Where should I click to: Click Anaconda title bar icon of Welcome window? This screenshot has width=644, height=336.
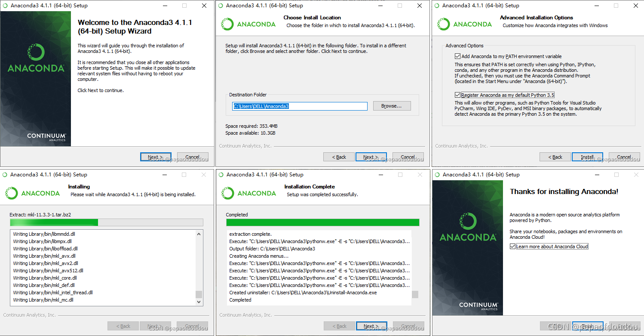[x=5, y=6]
